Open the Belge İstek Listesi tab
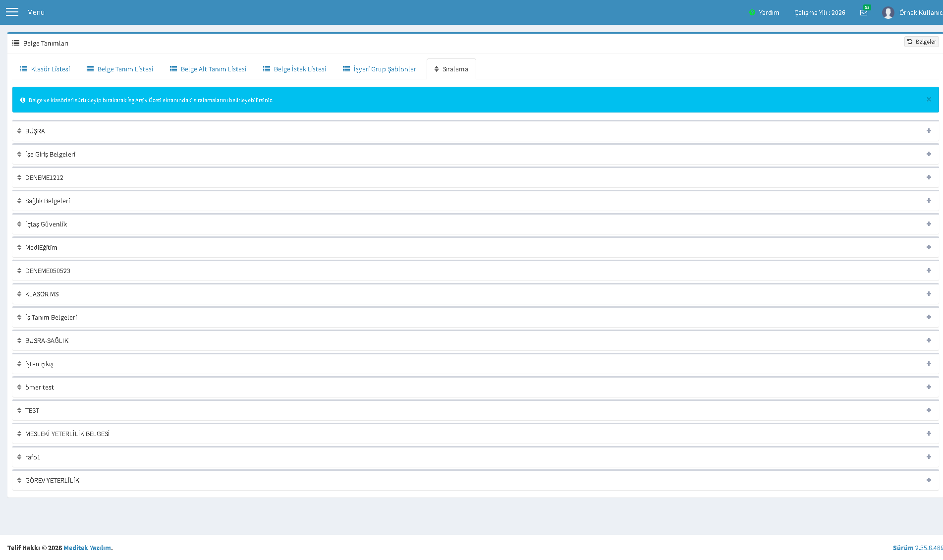The height and width of the screenshot is (560, 943). click(294, 69)
